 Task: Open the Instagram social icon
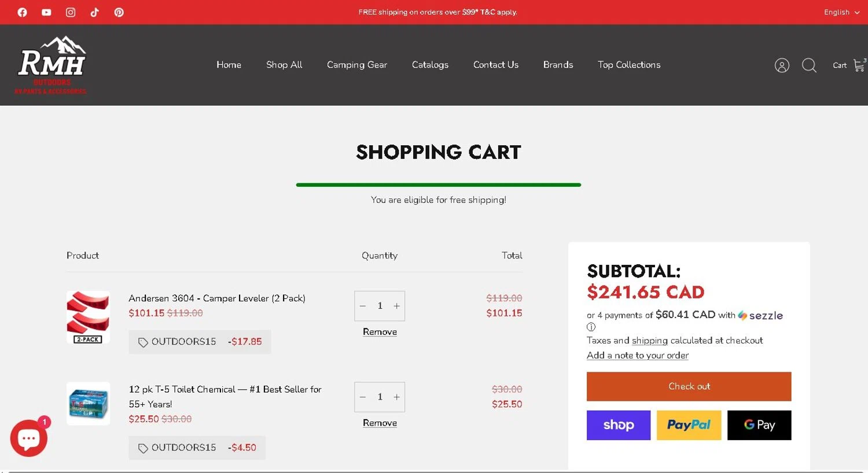click(71, 12)
